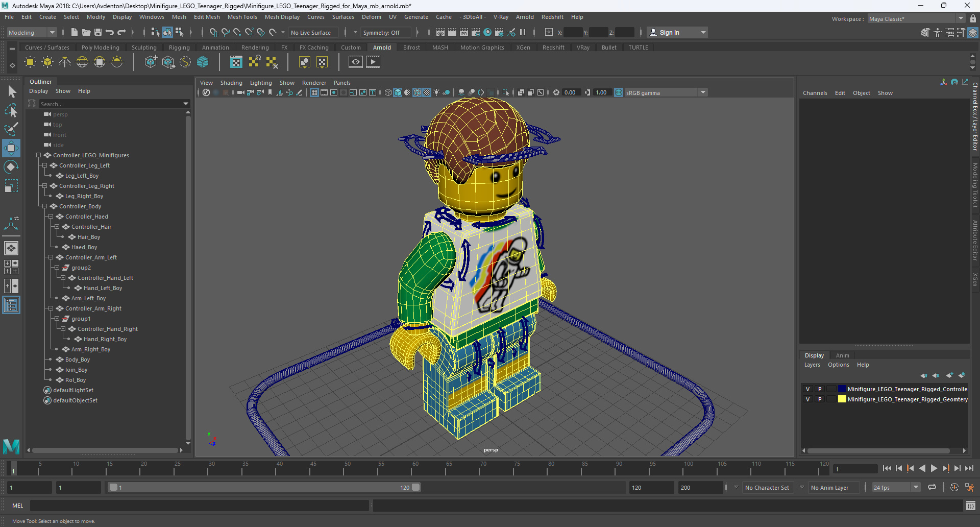Open viewport Shading menu
980x527 pixels.
pyautogui.click(x=231, y=83)
